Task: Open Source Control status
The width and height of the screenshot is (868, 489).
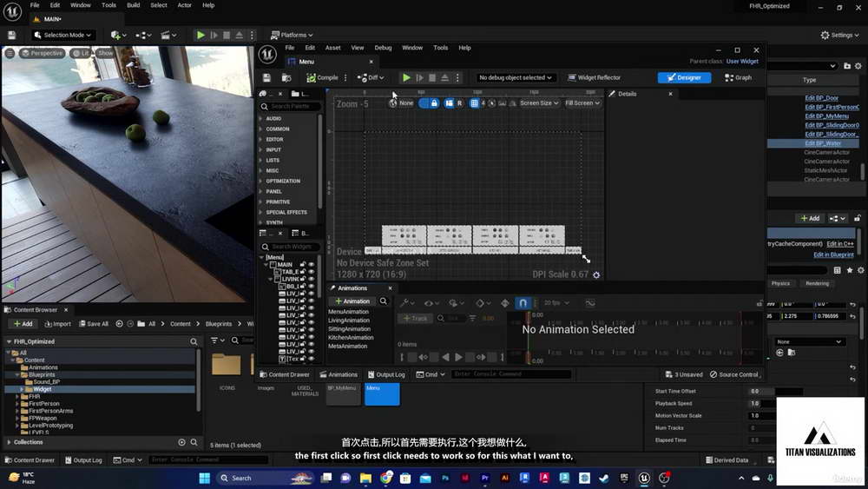Action: (734, 374)
